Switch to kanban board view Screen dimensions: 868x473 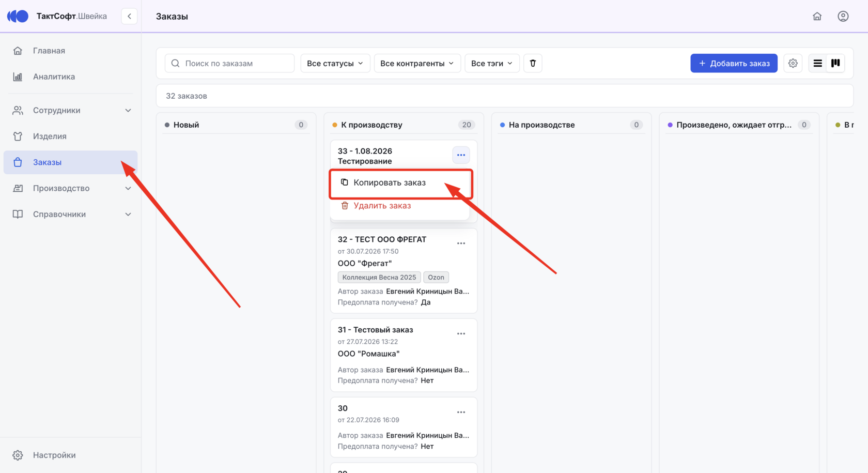(835, 63)
